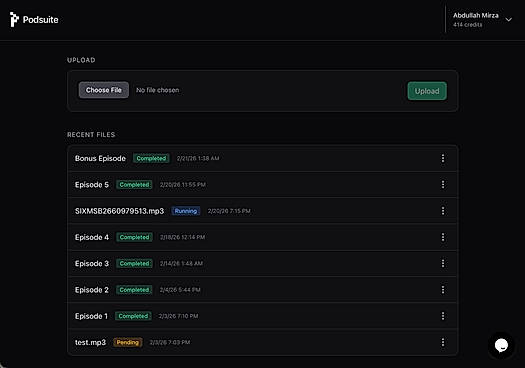The image size is (525, 368).
Task: Open the chat support bubble
Action: (x=501, y=345)
